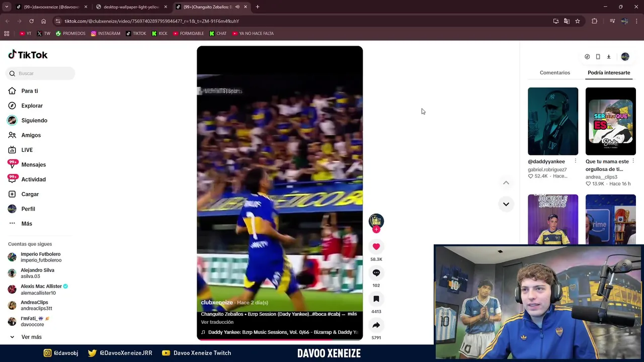Expand the Más options menu
The width and height of the screenshot is (644, 362).
(x=27, y=223)
